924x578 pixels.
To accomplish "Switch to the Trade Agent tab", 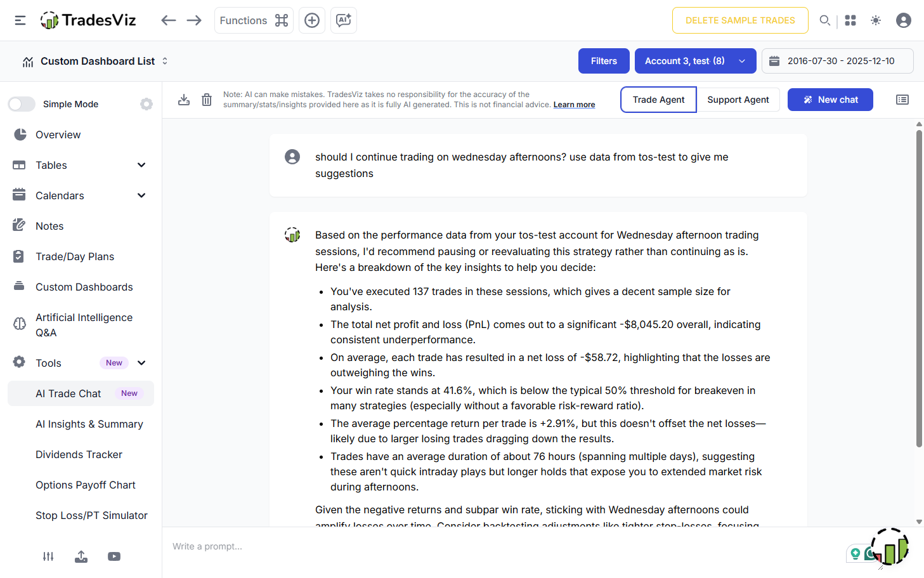I will (x=658, y=100).
